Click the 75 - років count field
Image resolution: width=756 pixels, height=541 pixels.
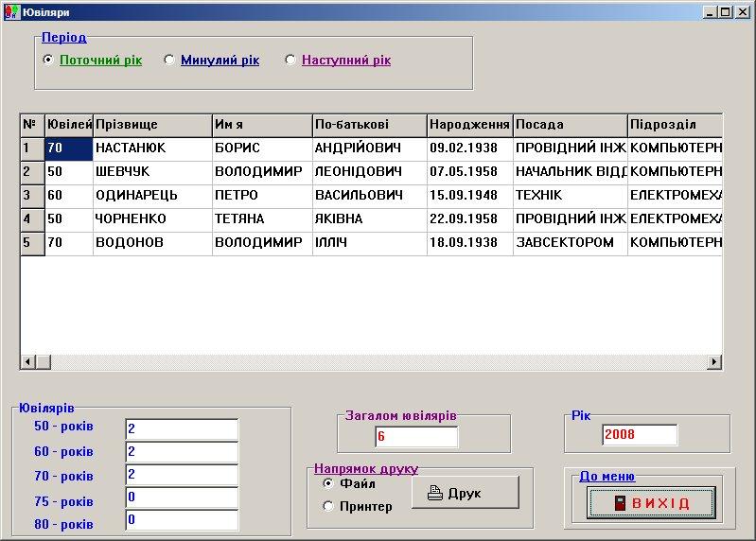click(x=182, y=497)
